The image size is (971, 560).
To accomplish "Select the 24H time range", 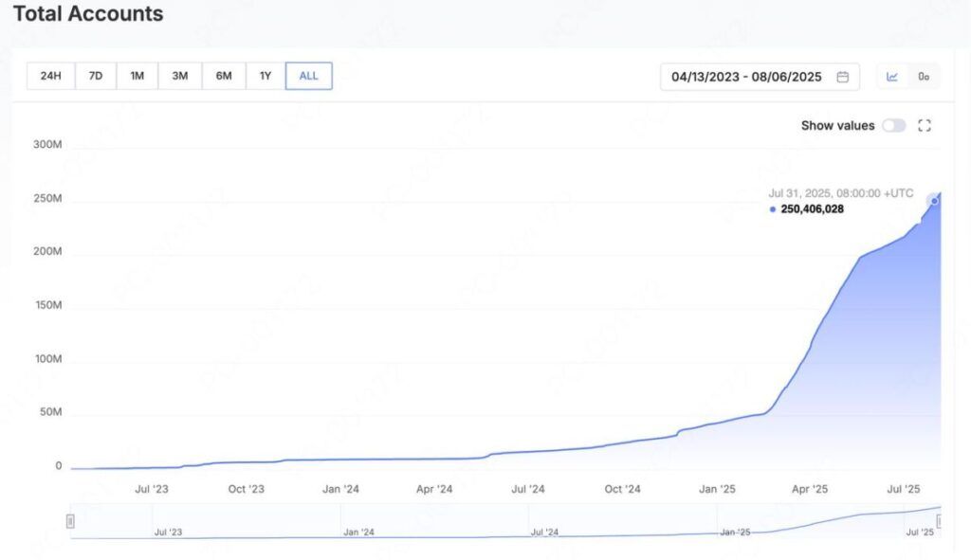I will pos(50,76).
